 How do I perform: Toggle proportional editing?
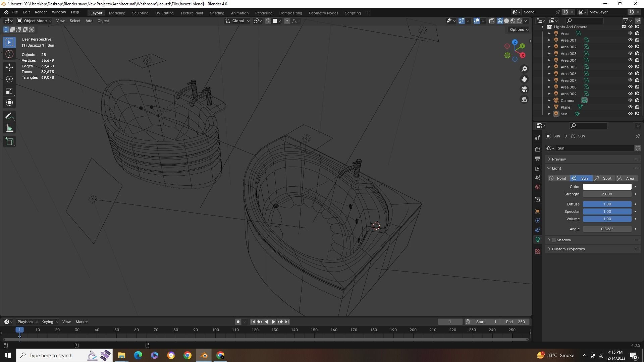[287, 21]
